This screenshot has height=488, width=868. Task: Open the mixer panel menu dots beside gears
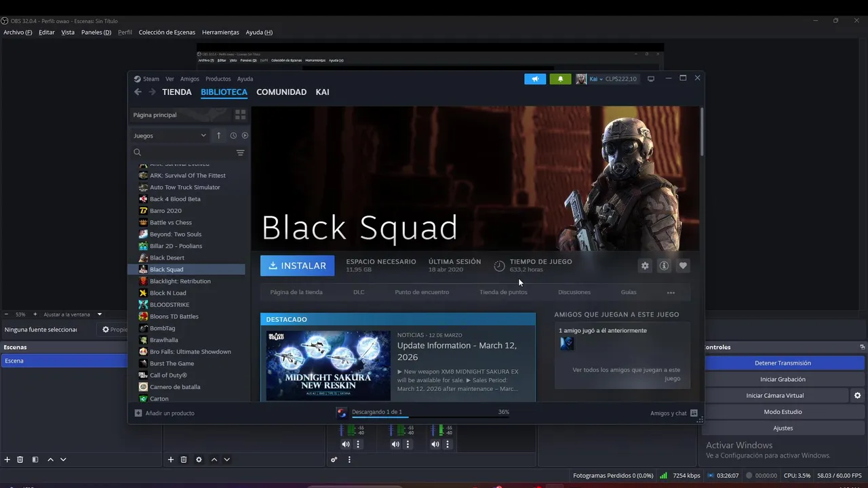349,460
